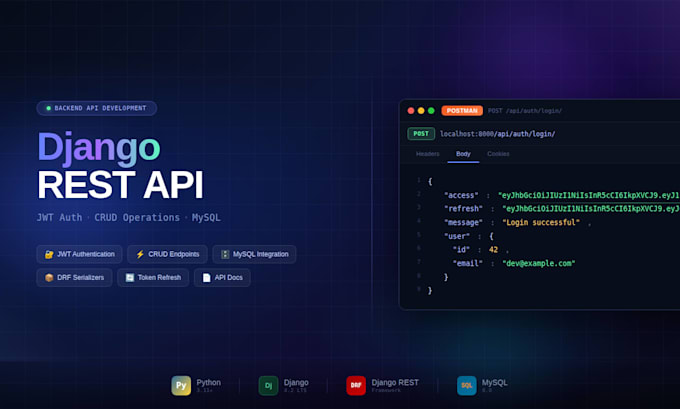
Task: Click the orange POSTMAN badge
Action: pos(462,111)
